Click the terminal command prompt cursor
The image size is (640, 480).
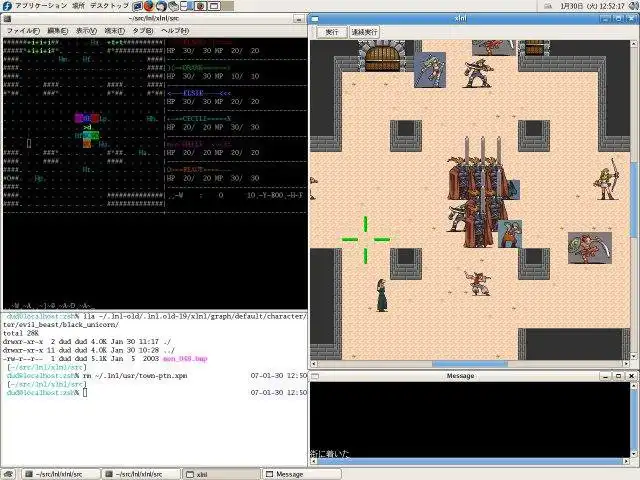85,393
